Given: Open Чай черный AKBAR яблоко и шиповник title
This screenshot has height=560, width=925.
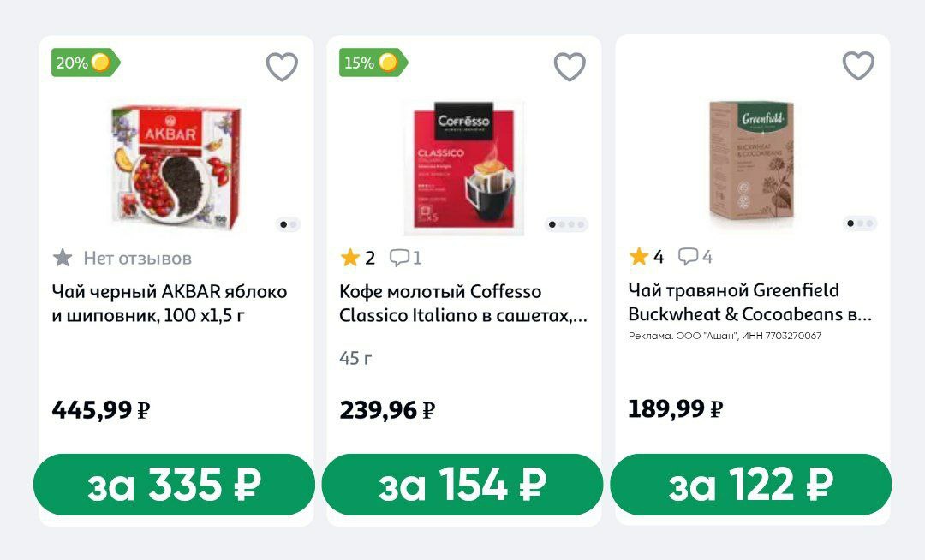Looking at the screenshot, I should click(170, 303).
